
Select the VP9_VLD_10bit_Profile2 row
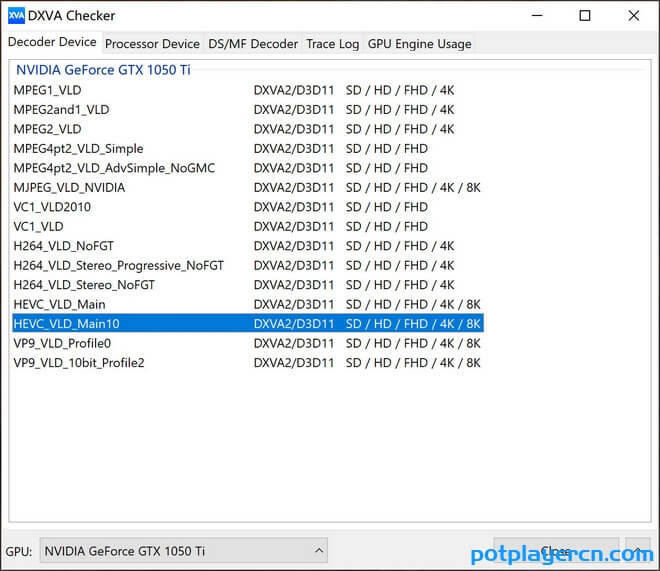click(248, 363)
